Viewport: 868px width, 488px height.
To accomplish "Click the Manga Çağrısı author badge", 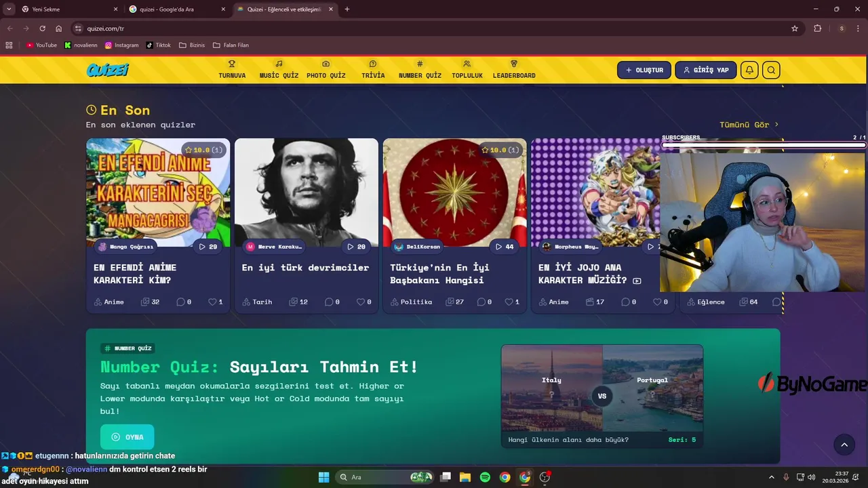I will [126, 247].
